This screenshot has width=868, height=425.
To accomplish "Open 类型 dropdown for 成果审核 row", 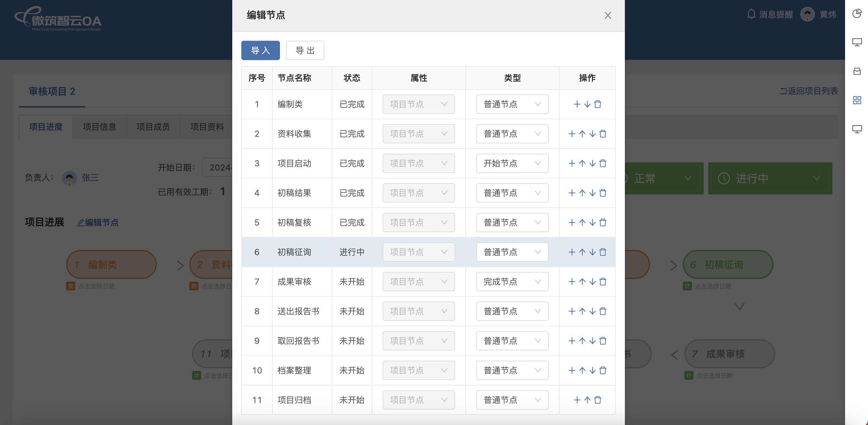I will 512,282.
